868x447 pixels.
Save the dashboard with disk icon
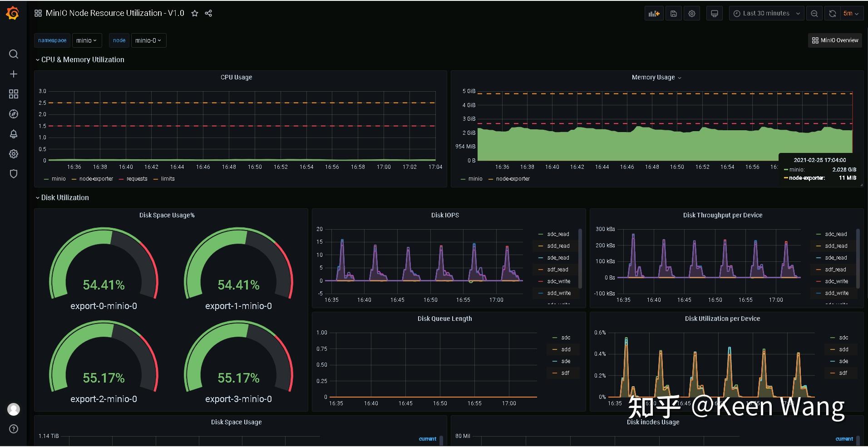tap(674, 14)
